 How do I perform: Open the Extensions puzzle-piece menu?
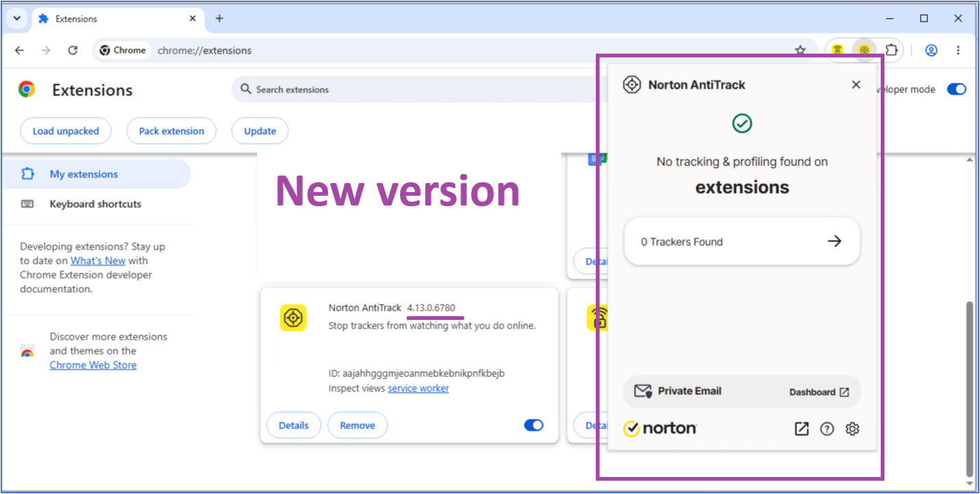pyautogui.click(x=891, y=50)
